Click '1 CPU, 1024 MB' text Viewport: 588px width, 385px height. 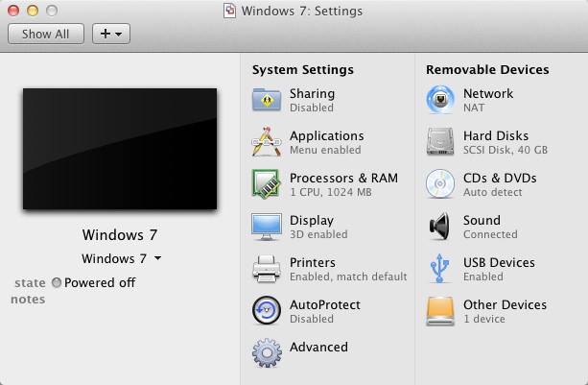330,192
